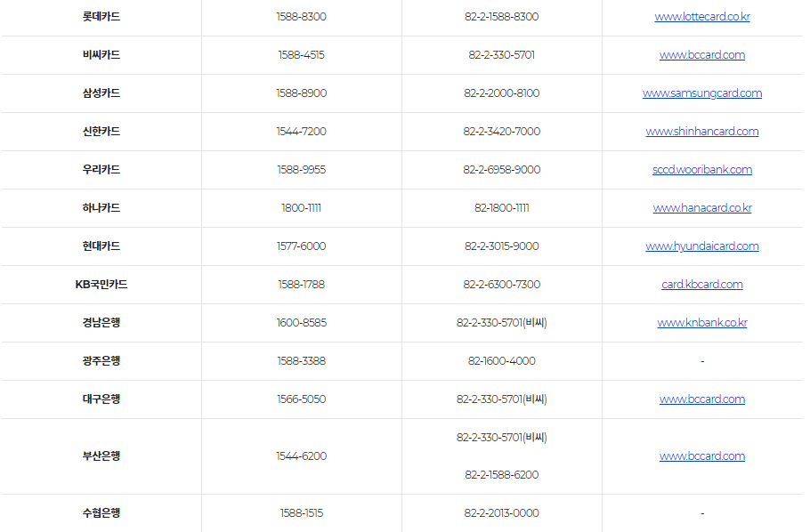Select the 대구은행 name

pyautogui.click(x=101, y=399)
